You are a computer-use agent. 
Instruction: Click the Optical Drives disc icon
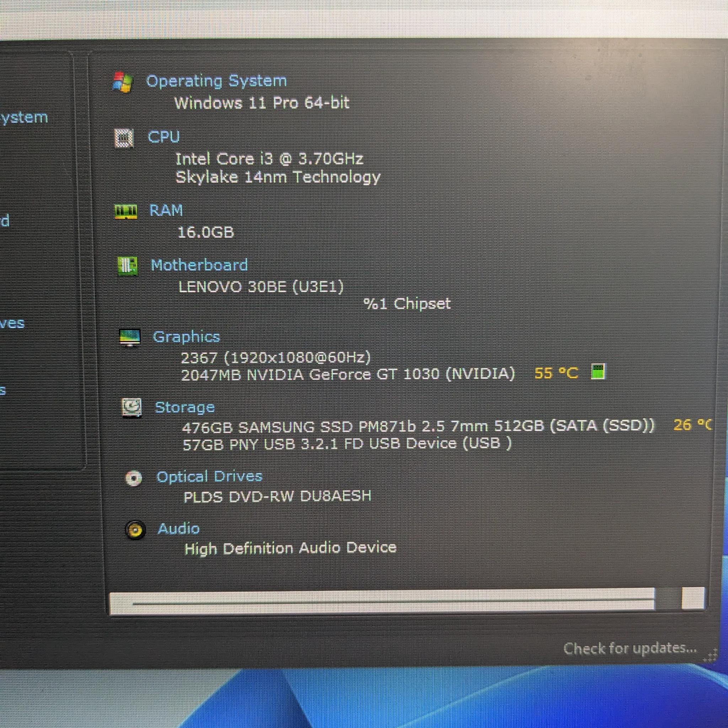[133, 478]
